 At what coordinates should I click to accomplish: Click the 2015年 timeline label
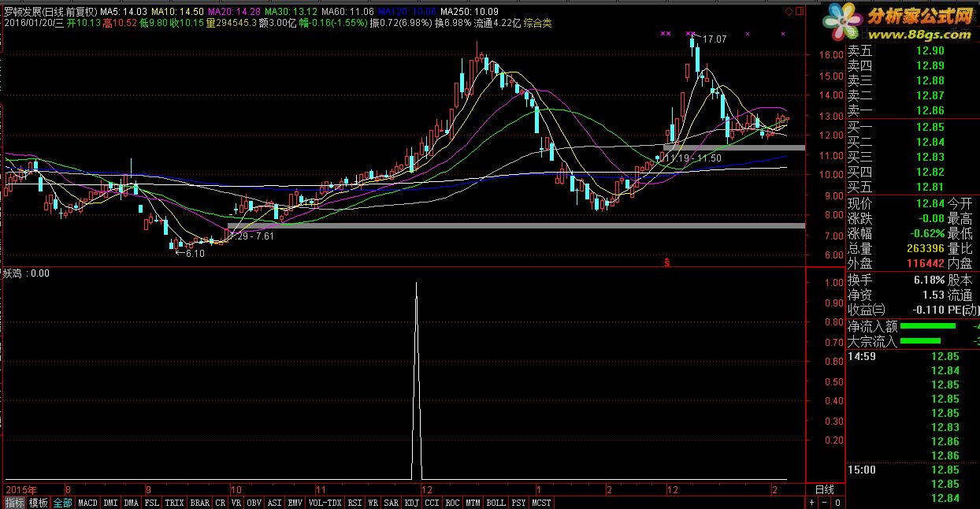coord(21,489)
